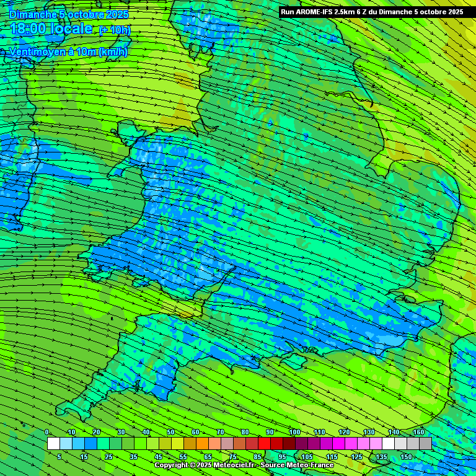This screenshot has width=476, height=476.
Task: Click the rightmost gray legend swatch under 160
Action: (x=425, y=444)
